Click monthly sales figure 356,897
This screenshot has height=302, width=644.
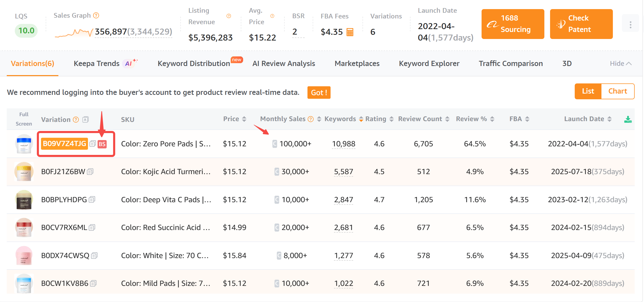click(111, 32)
